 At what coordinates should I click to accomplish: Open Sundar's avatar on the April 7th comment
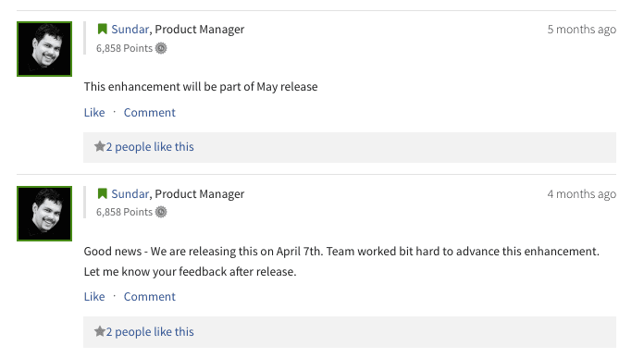(44, 214)
